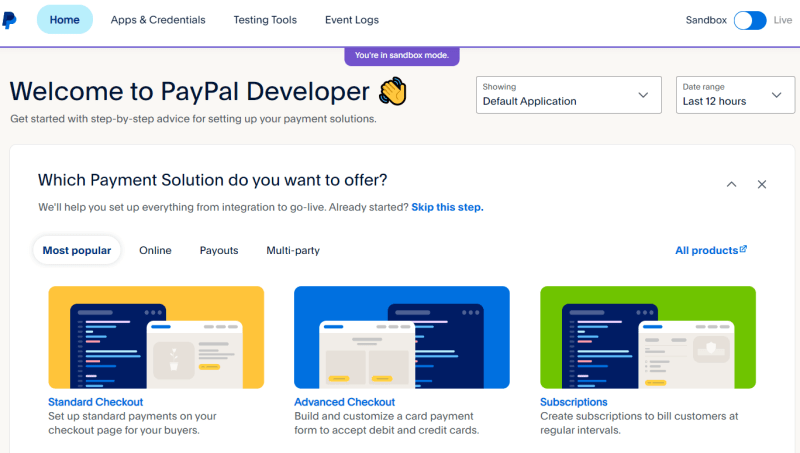Viewport: 800px width, 453px height.
Task: Select the Multi-party tab
Action: coord(293,250)
